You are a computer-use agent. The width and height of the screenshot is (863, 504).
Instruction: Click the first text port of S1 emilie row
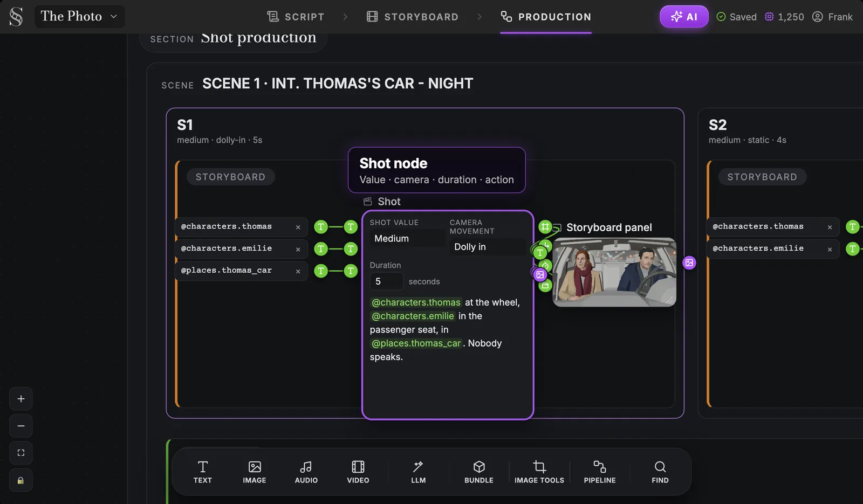[x=321, y=248]
